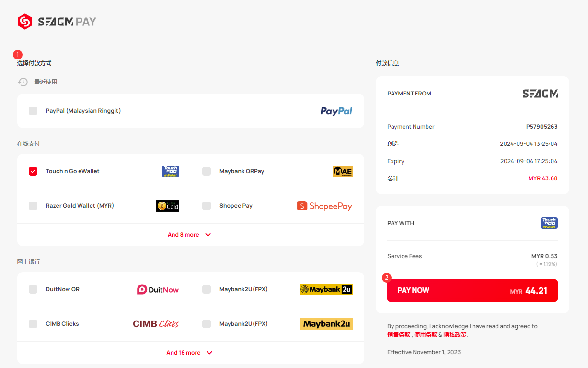The height and width of the screenshot is (368, 588).
Task: Click the Maybank QRPay label
Action: (242, 171)
